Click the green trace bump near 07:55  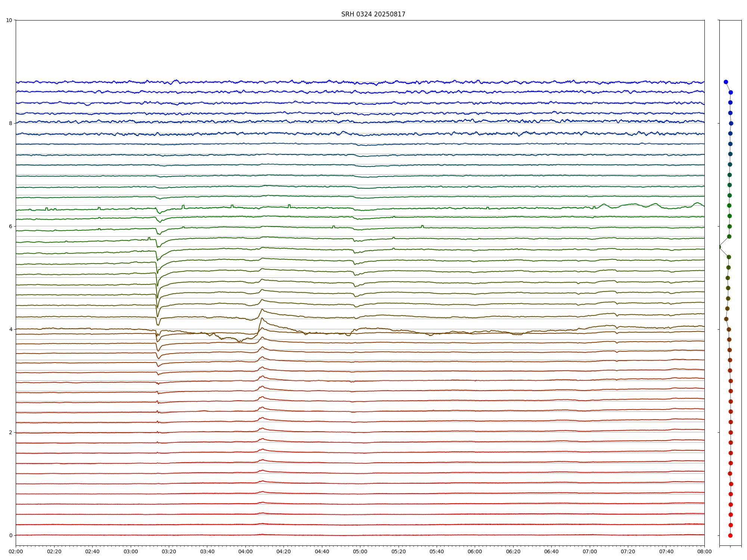(x=697, y=203)
